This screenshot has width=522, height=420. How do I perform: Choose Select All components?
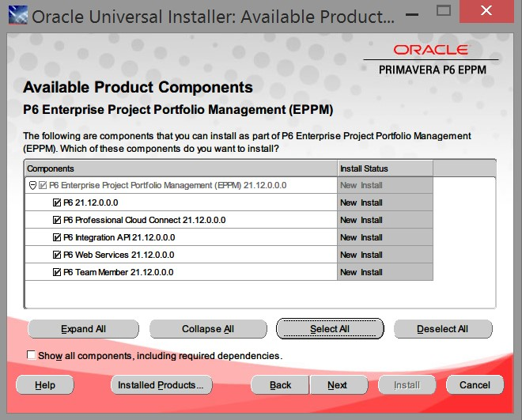click(330, 329)
